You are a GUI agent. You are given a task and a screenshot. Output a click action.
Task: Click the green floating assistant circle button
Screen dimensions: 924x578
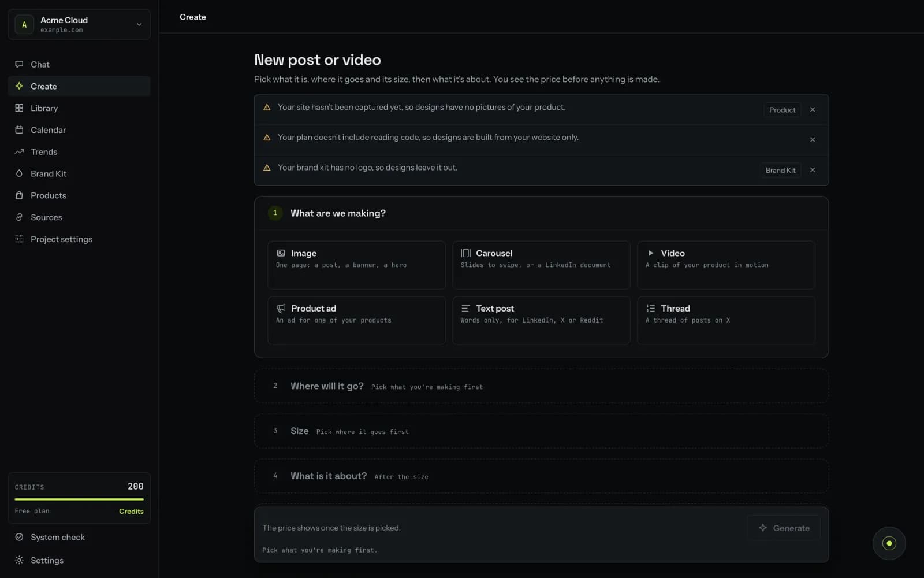(x=889, y=543)
